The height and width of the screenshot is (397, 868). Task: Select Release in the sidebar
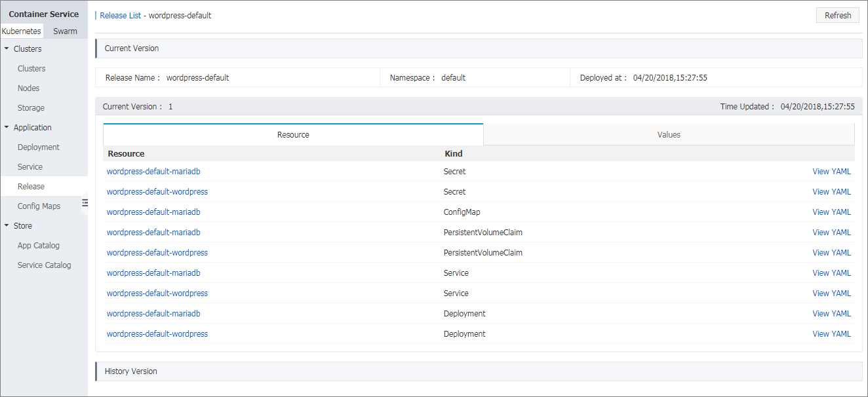[31, 186]
